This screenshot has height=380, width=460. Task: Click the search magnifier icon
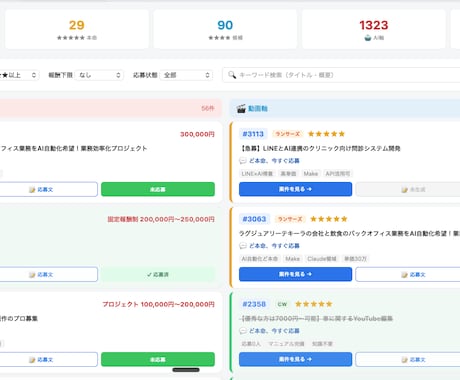[x=232, y=75]
